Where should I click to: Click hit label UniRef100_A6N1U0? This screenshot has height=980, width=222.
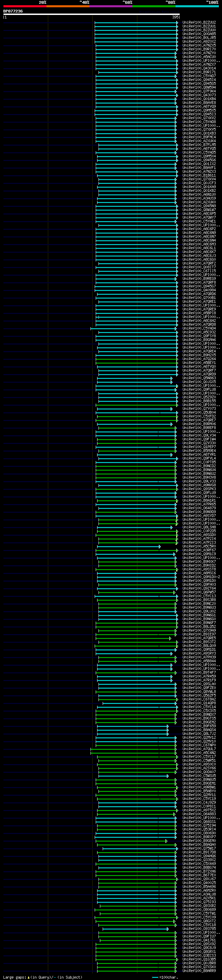[x=199, y=194]
